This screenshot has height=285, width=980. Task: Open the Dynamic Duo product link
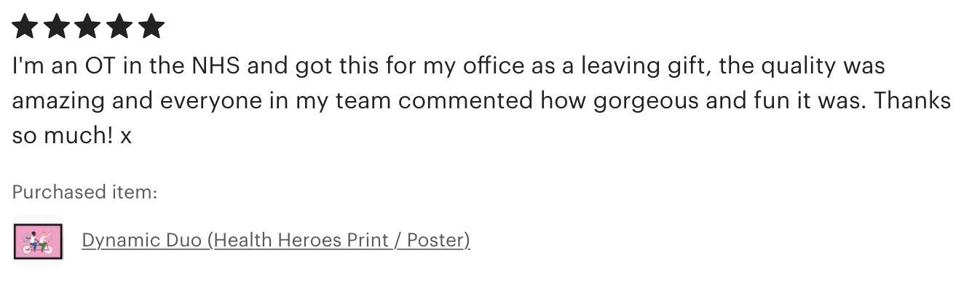[x=276, y=240]
